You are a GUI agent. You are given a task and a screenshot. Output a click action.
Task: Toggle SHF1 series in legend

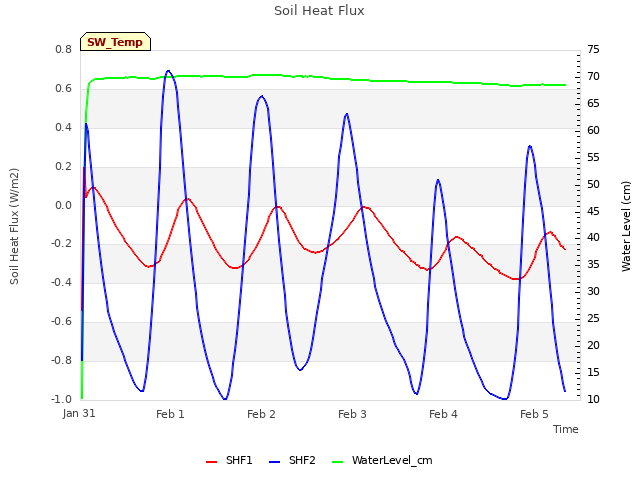click(x=229, y=460)
